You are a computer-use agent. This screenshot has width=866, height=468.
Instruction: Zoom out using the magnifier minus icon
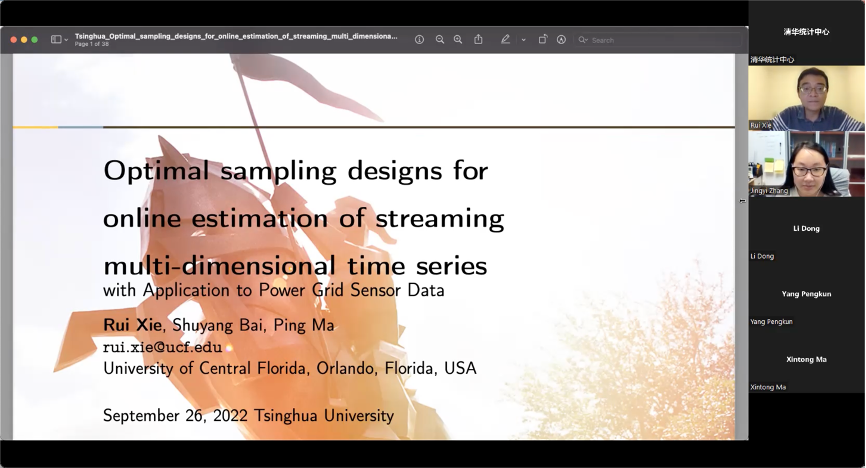[x=440, y=40]
